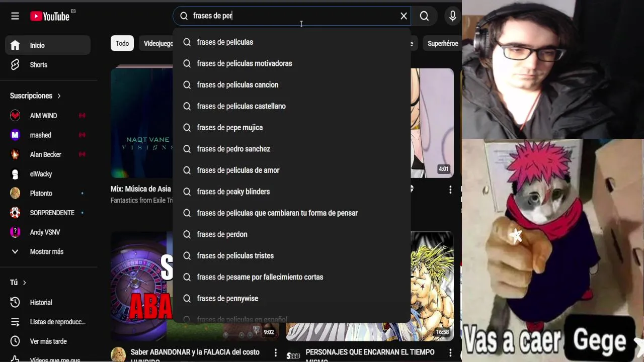Choose 'frases de peliculas tristes' suggestion
644x362 pixels.
pos(292,256)
